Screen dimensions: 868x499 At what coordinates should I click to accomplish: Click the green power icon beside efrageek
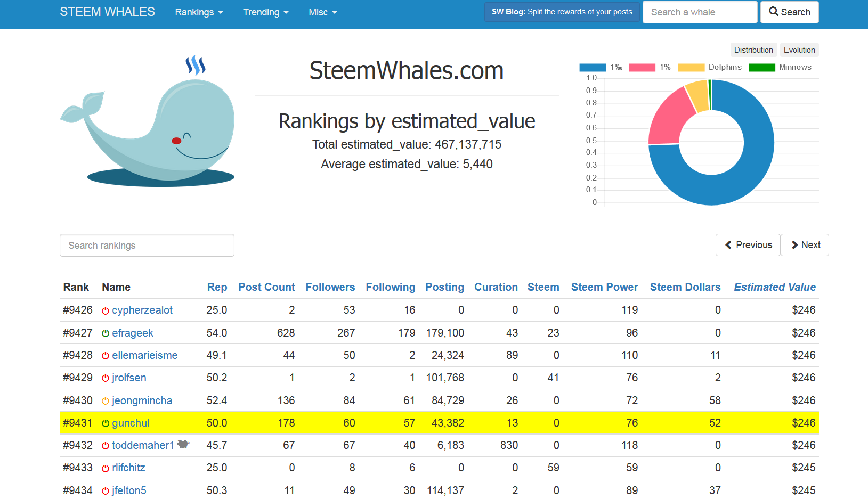click(x=106, y=333)
